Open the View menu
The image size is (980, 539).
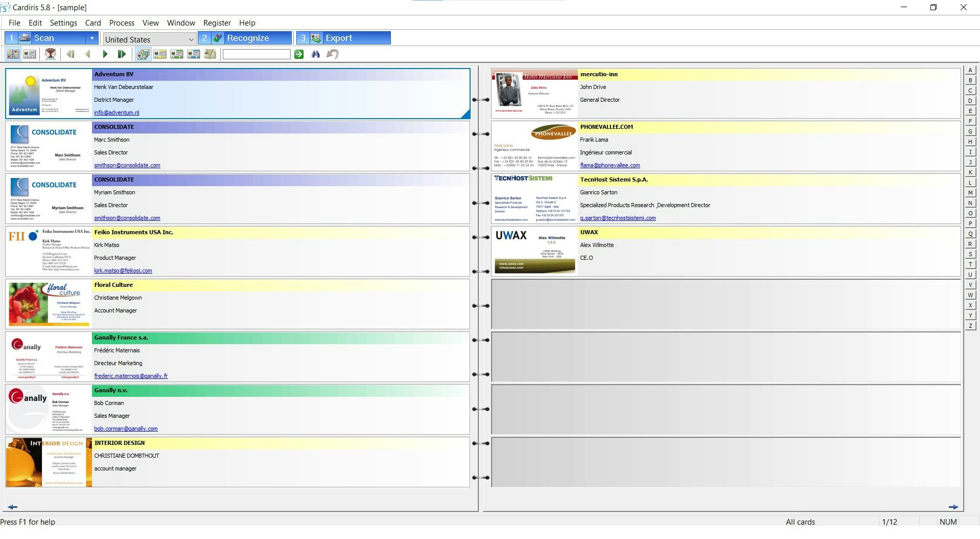tap(151, 23)
